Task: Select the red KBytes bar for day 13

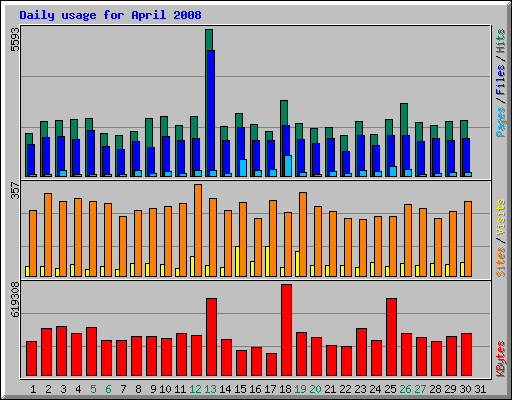Action: [211, 337]
